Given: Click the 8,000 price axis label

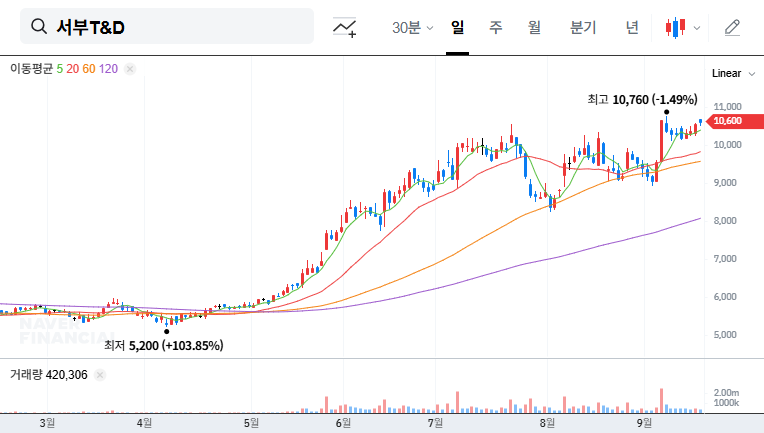Looking at the screenshot, I should click(726, 221).
